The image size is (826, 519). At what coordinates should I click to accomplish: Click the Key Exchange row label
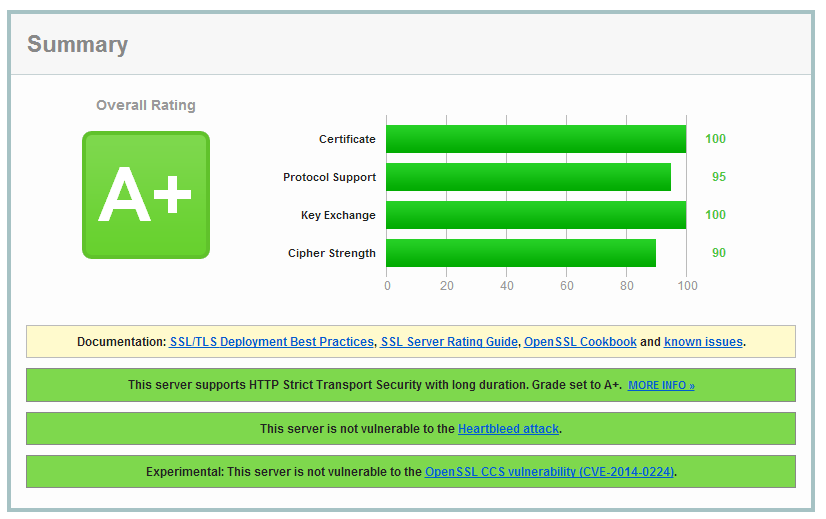[338, 215]
